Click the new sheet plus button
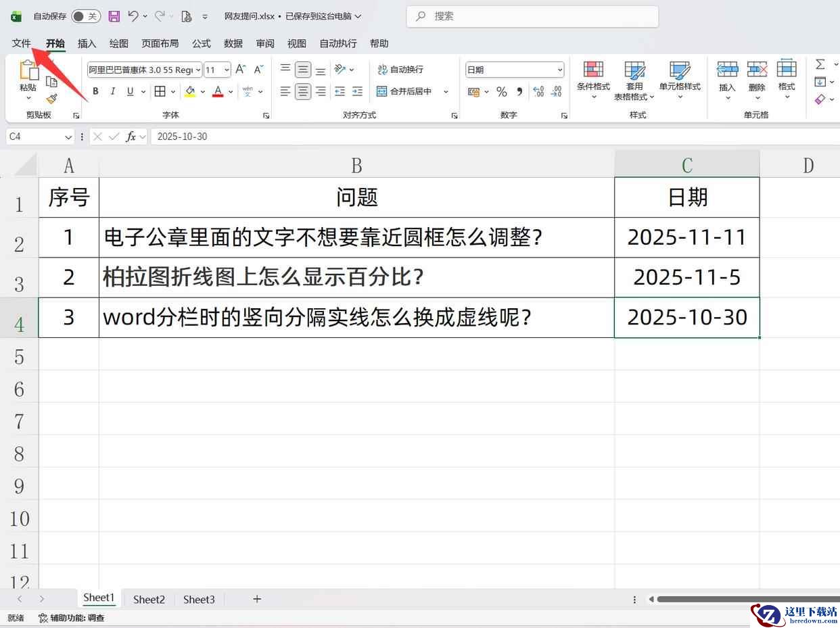The image size is (840, 628). [257, 599]
